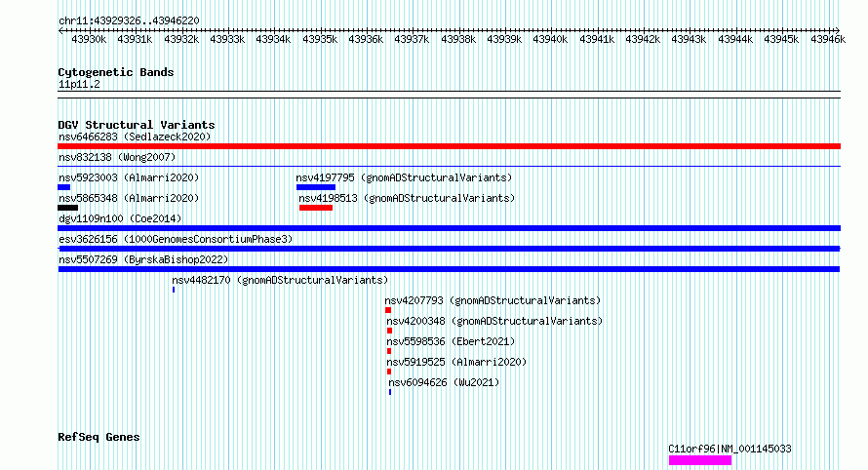Select the blue nsv5923003 variant bar
868x470 pixels.
tap(63, 187)
